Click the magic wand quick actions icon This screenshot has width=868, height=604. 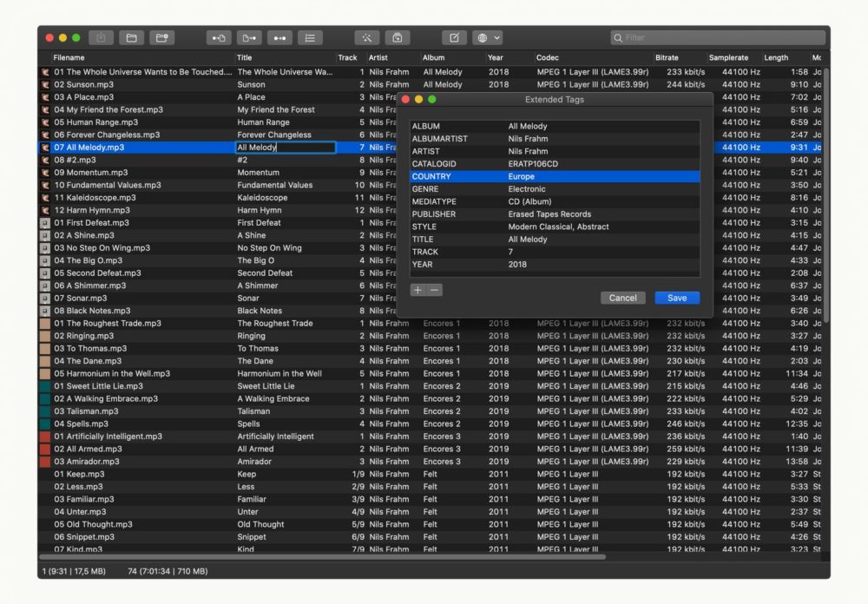367,37
